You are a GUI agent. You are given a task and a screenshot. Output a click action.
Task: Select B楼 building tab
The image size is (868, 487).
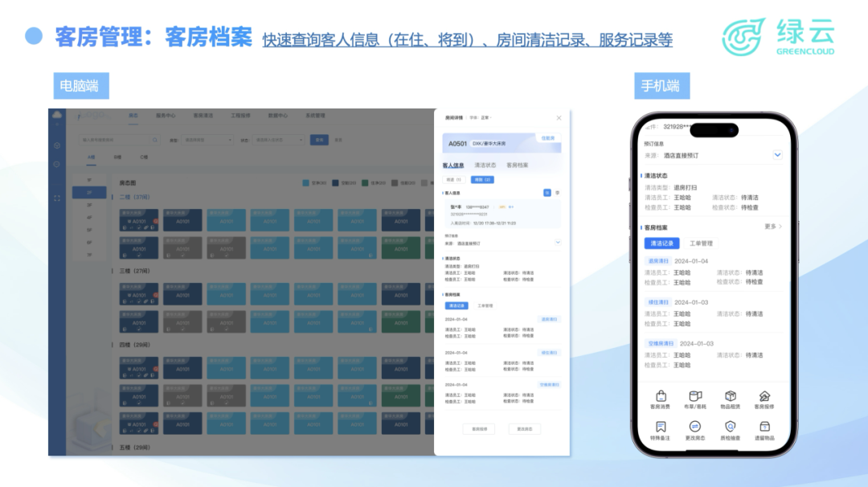point(117,158)
